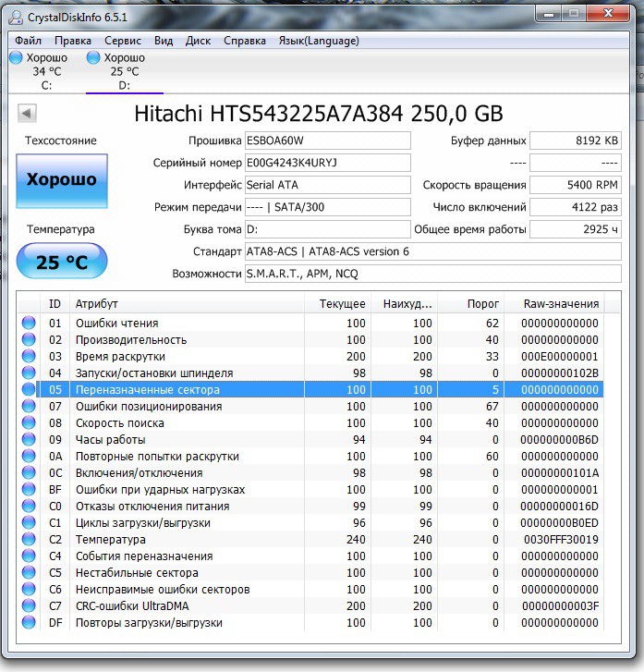Viewport: 644px width, 672px height.
Task: Click the Стандарт field ATA8-ACS
Action: (x=433, y=251)
